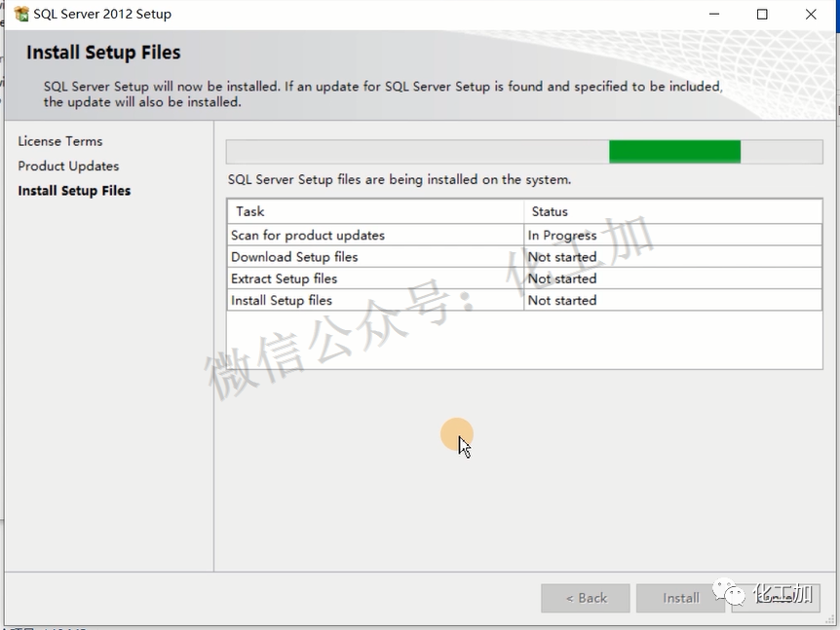
Task: Click the green setup progress bar
Action: pos(524,152)
